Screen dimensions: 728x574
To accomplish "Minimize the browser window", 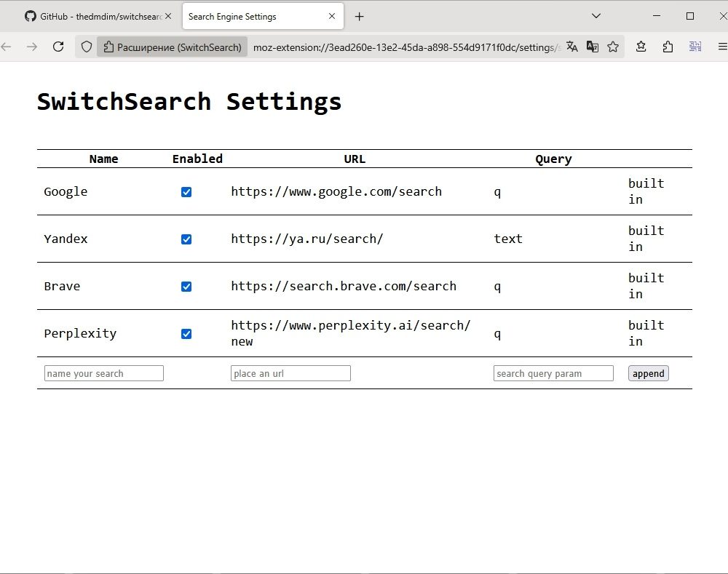I will click(x=657, y=16).
